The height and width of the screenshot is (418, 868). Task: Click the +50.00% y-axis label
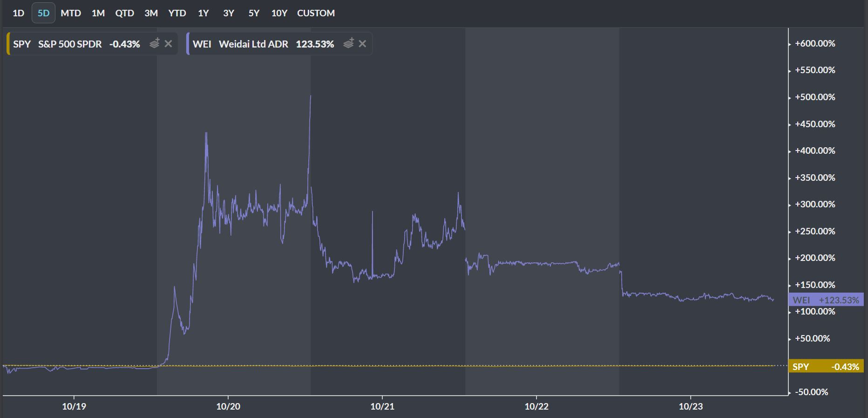click(813, 338)
